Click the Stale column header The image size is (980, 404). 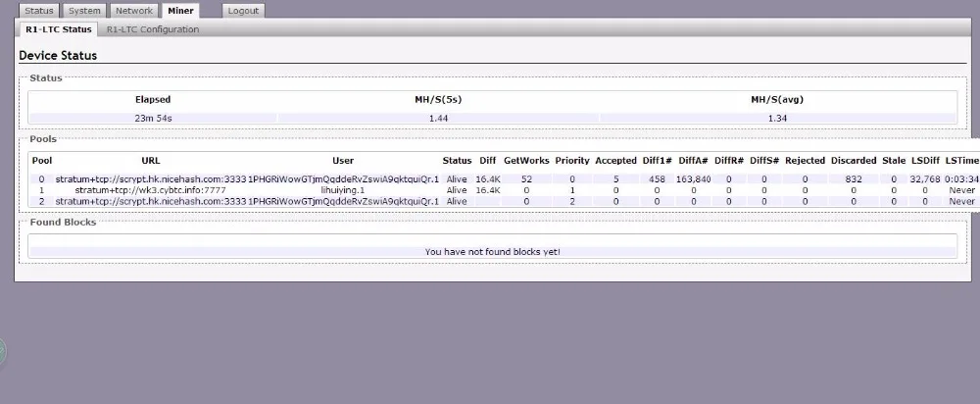tap(894, 161)
